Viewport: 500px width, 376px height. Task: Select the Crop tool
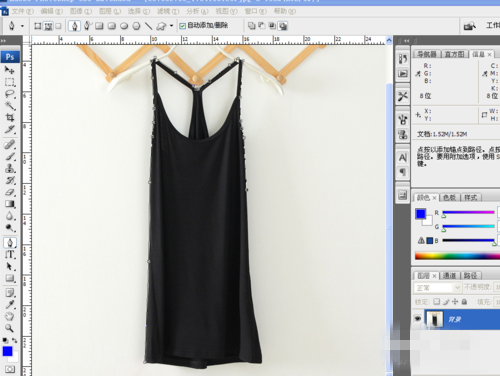[9, 117]
